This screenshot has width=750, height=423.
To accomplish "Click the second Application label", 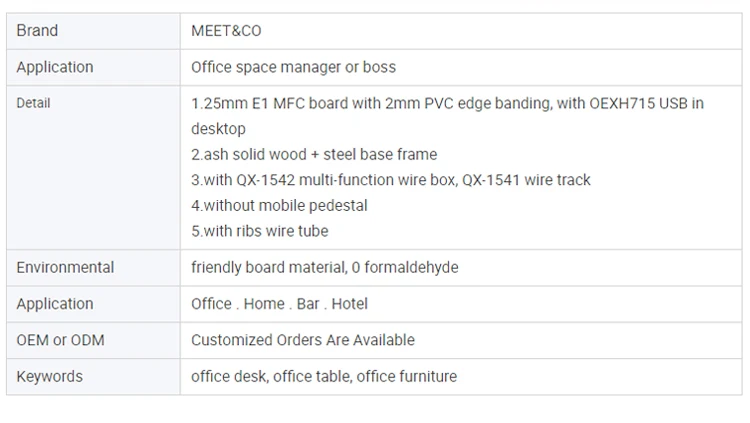I will point(55,304).
